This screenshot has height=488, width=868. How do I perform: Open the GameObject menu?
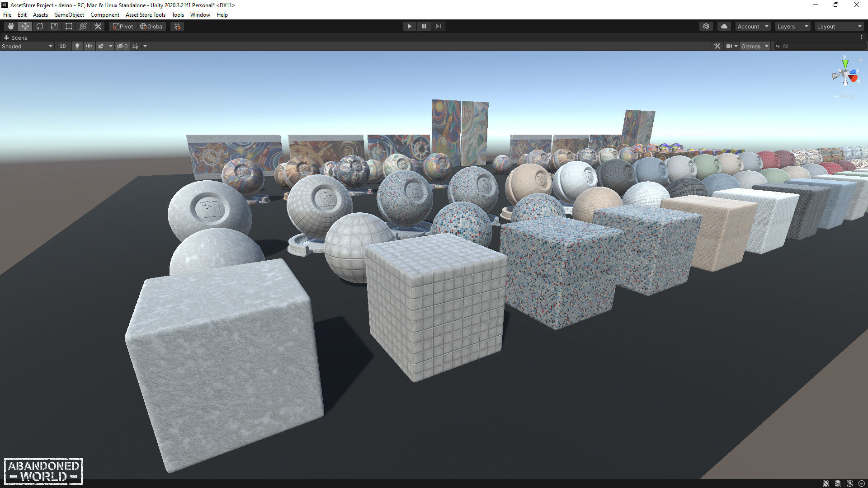click(x=69, y=14)
